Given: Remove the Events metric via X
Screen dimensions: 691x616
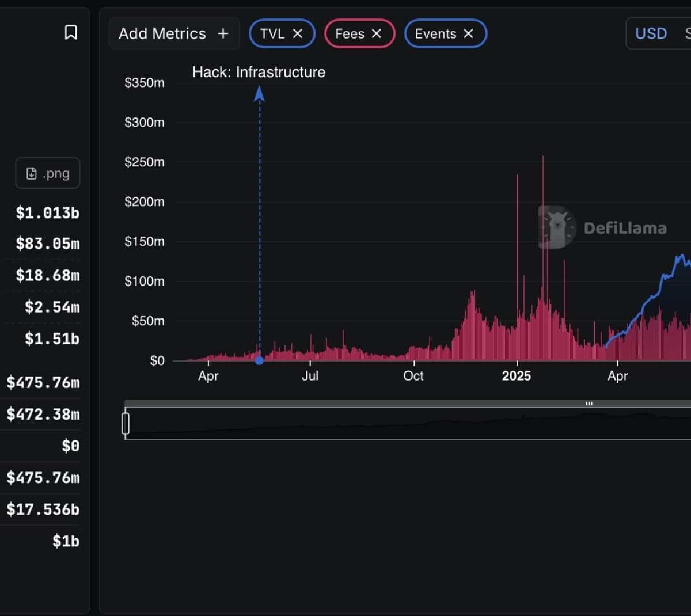Looking at the screenshot, I should pyautogui.click(x=469, y=33).
